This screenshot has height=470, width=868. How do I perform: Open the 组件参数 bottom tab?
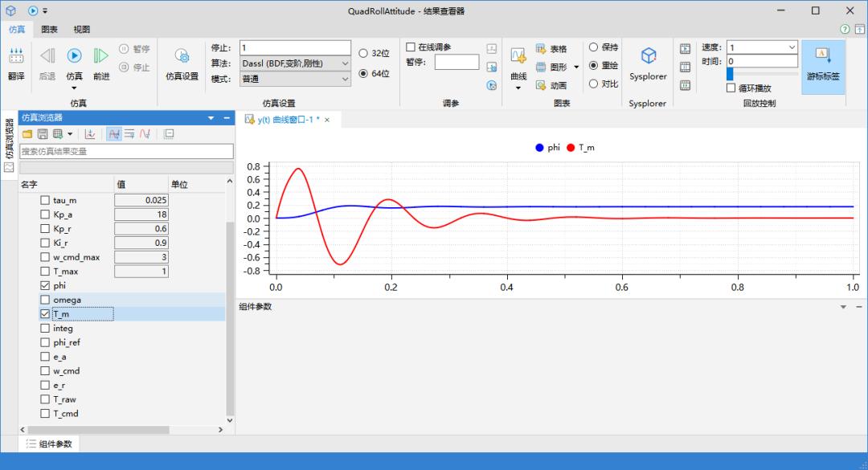49,444
